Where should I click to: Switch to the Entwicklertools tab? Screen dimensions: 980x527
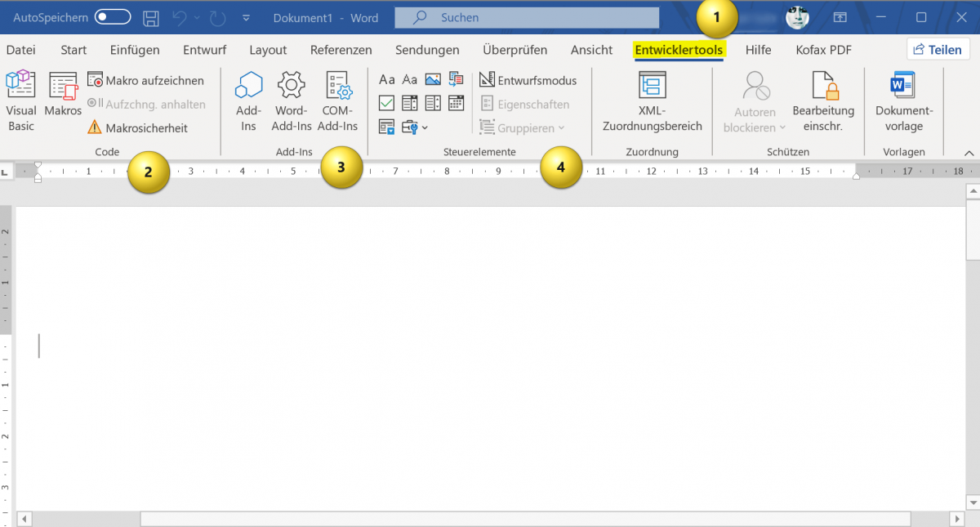click(x=679, y=50)
